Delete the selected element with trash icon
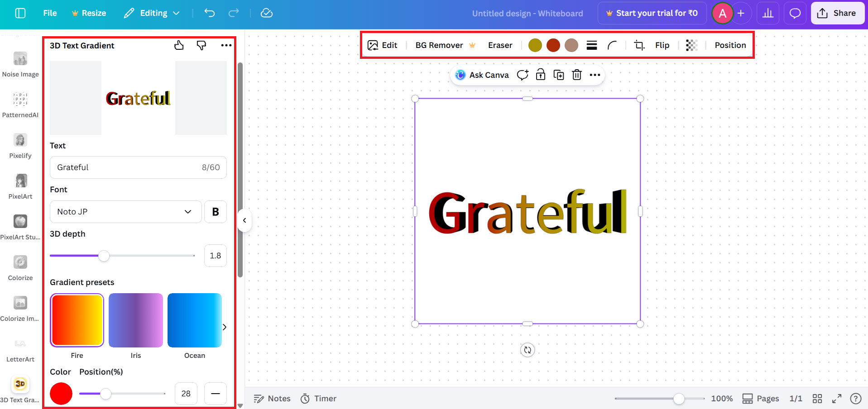 576,75
